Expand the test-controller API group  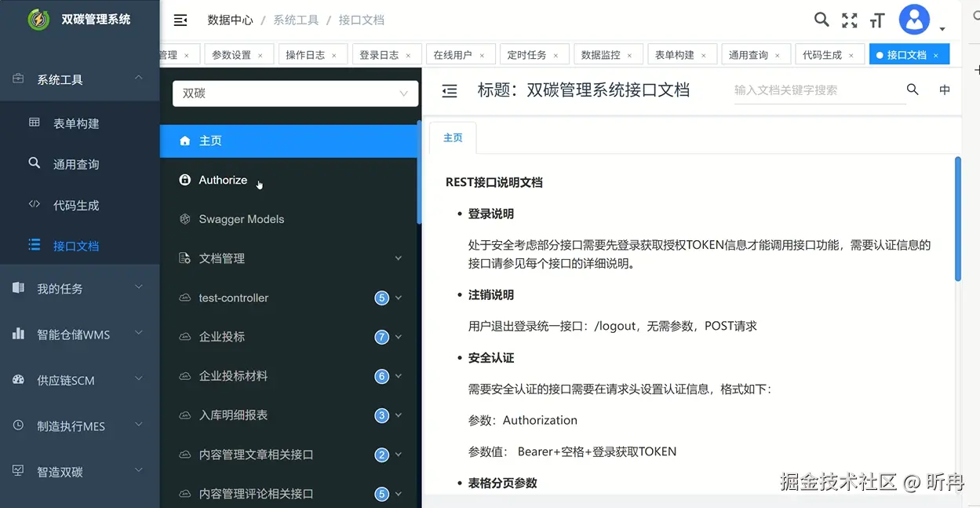[289, 298]
